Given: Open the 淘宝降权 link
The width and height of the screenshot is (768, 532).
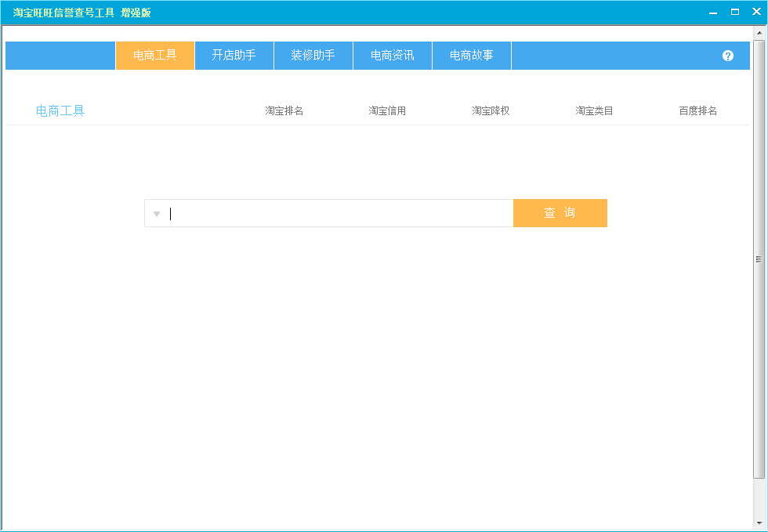Looking at the screenshot, I should tap(490, 110).
